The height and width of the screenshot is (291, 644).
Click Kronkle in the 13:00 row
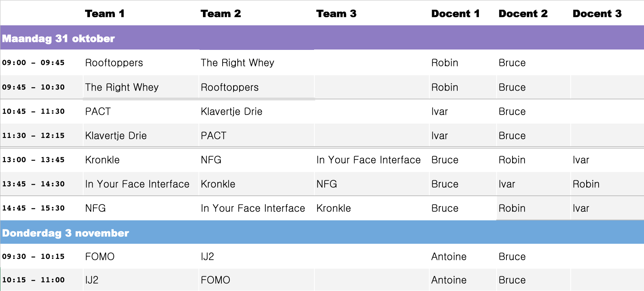coord(102,160)
